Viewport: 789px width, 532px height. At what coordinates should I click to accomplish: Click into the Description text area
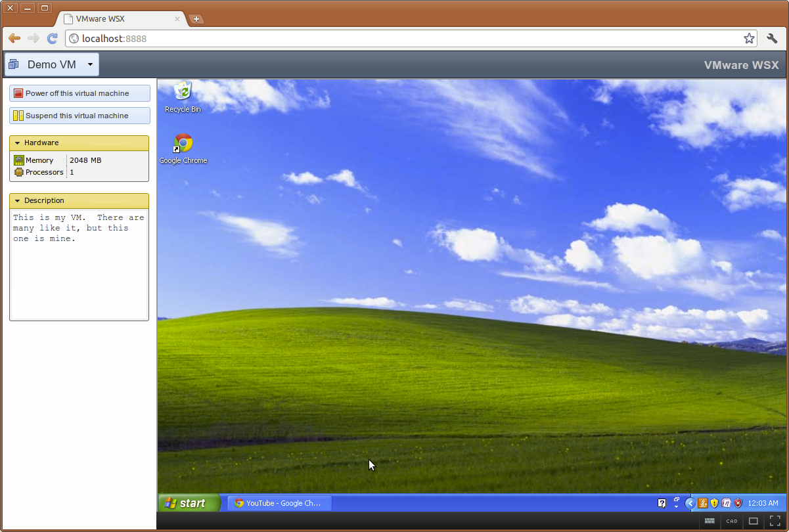(x=79, y=265)
